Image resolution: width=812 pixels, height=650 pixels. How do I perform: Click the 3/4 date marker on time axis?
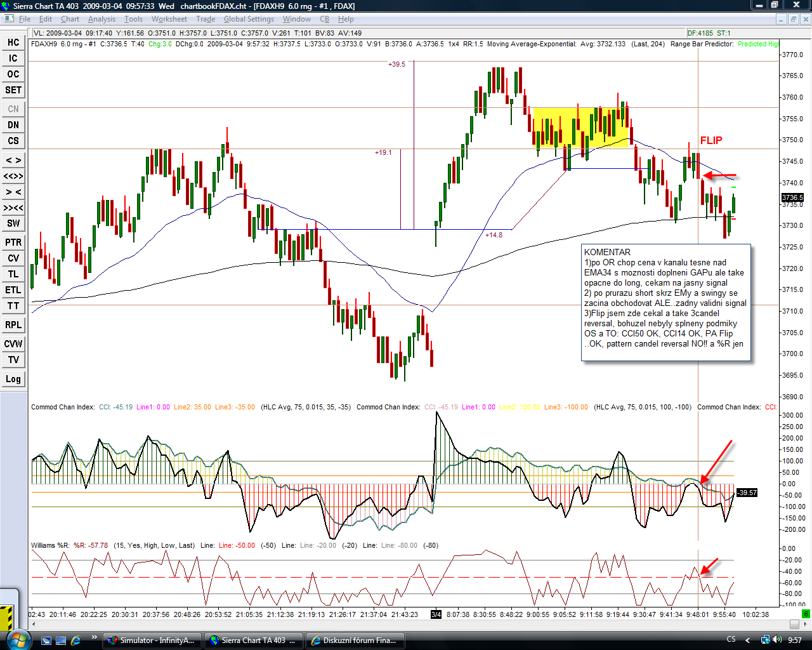[x=436, y=614]
